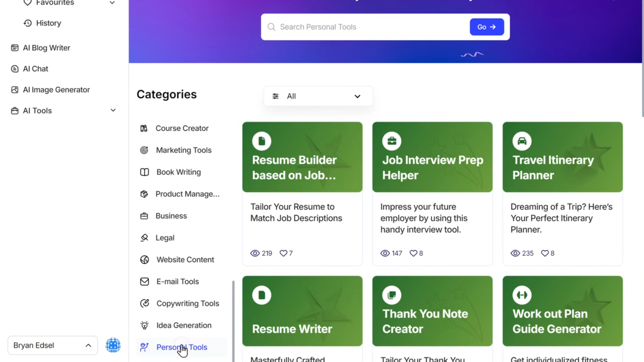The image size is (644, 362).
Task: Open the All filter dropdown
Action: pyautogui.click(x=318, y=96)
